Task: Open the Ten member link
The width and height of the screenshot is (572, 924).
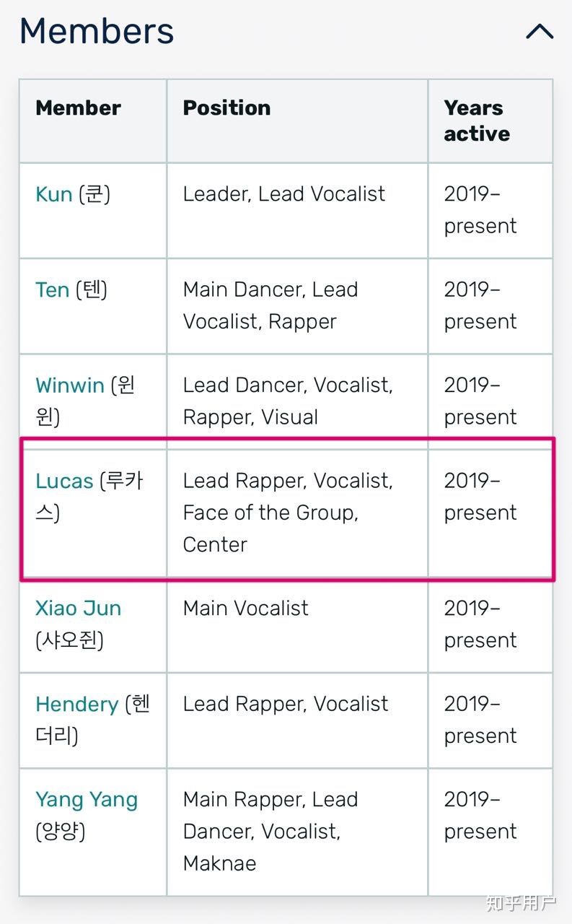Action: coord(53,289)
